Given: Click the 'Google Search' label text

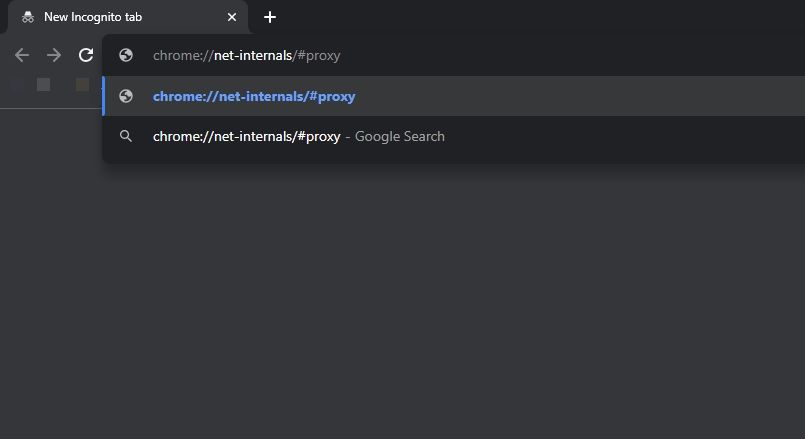Looking at the screenshot, I should [x=400, y=136].
